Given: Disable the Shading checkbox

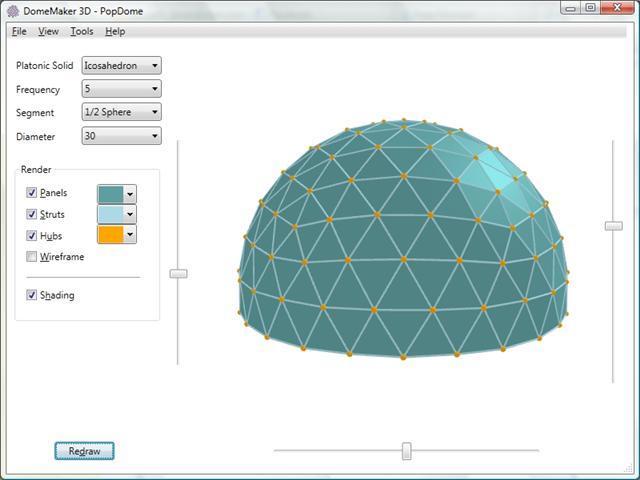Looking at the screenshot, I should click(x=31, y=295).
